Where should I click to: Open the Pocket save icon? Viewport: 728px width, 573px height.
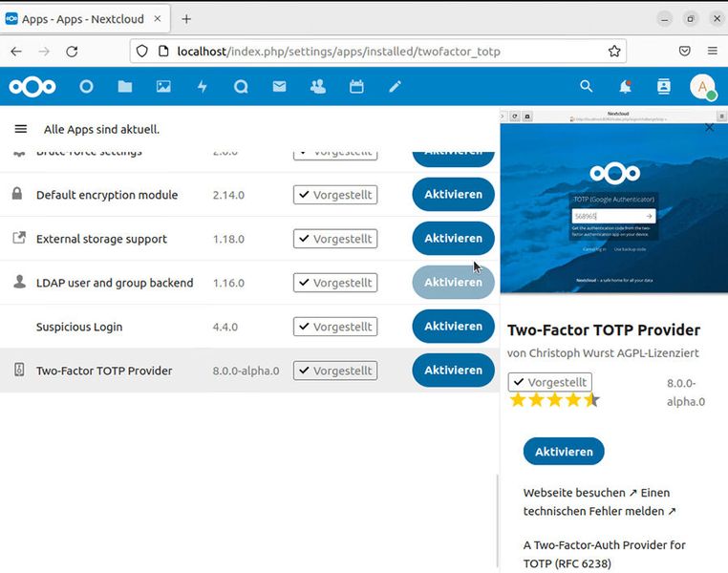684,51
